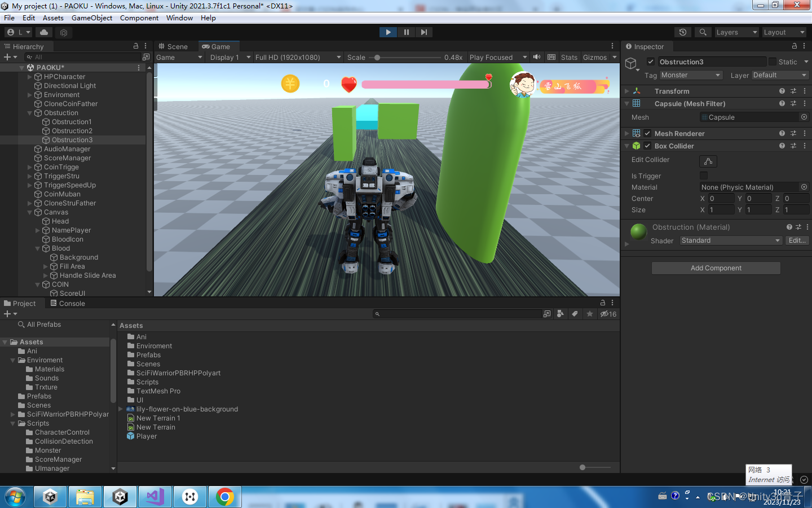Click the Hierarchy create plus button

(x=10, y=57)
